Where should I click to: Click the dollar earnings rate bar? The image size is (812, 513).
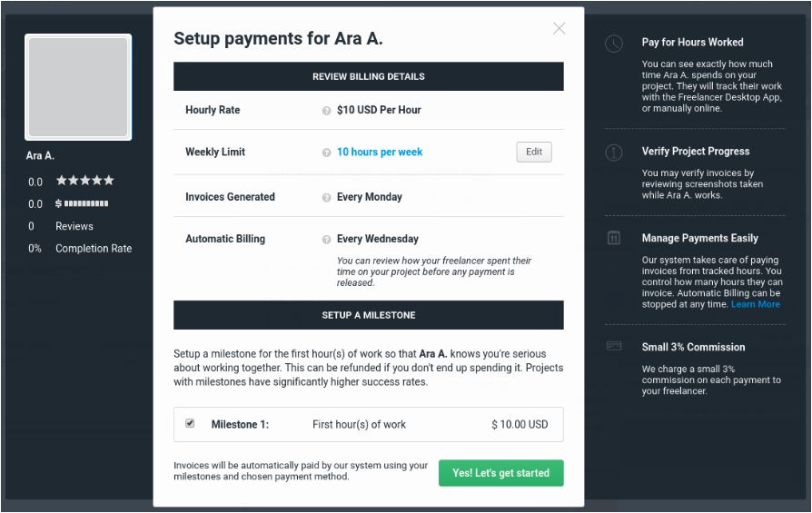pyautogui.click(x=82, y=203)
